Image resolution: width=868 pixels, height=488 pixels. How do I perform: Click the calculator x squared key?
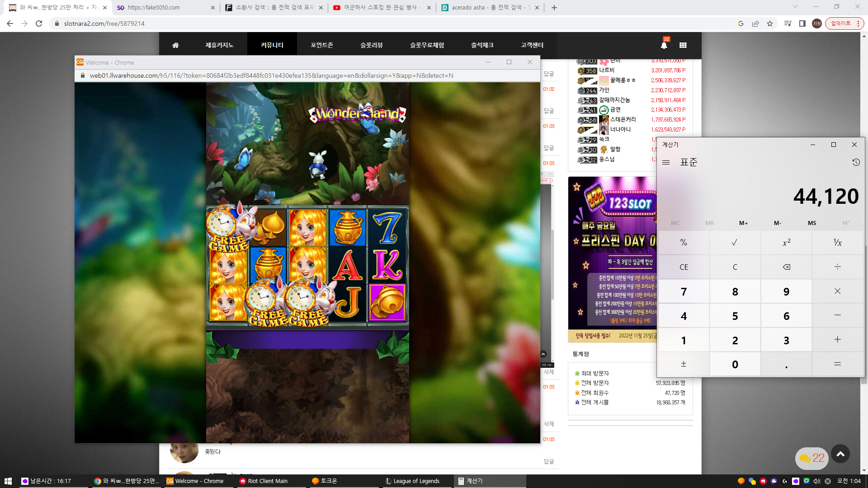(x=787, y=243)
